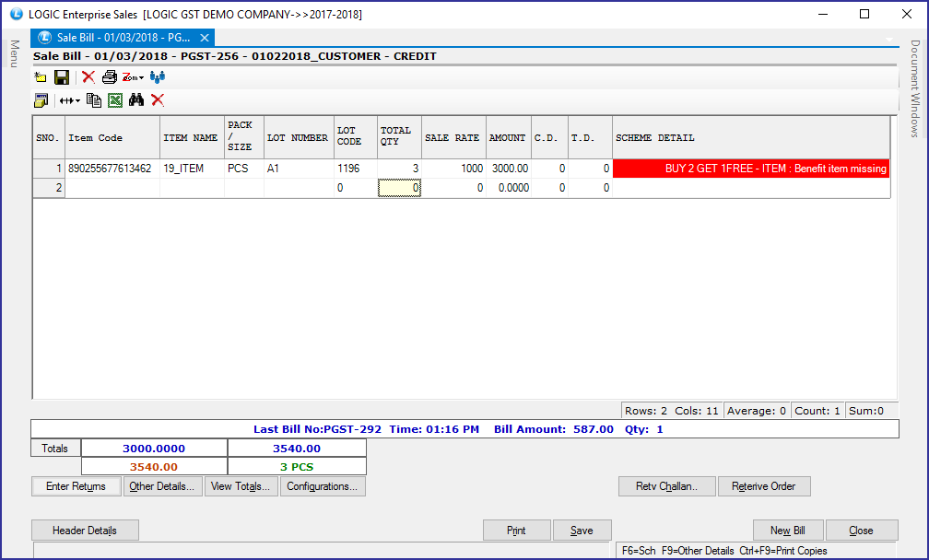
Task: Click the new bill folder icon
Action: (41, 77)
